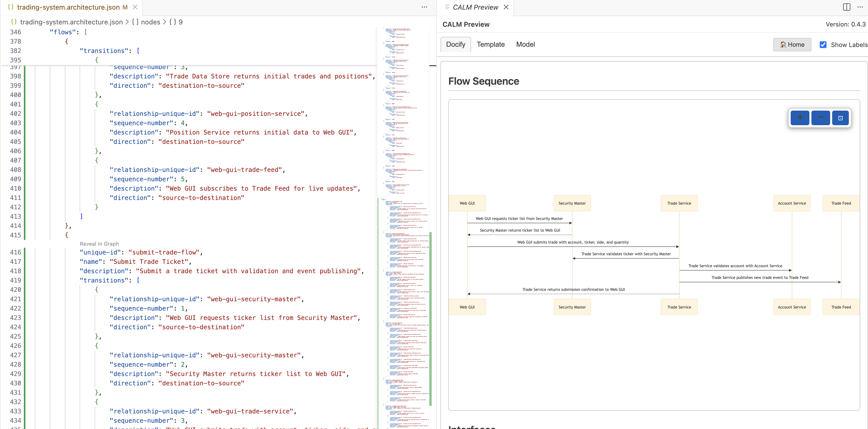Fit the sequence diagram to view
This screenshot has height=429, width=868.
click(x=840, y=118)
